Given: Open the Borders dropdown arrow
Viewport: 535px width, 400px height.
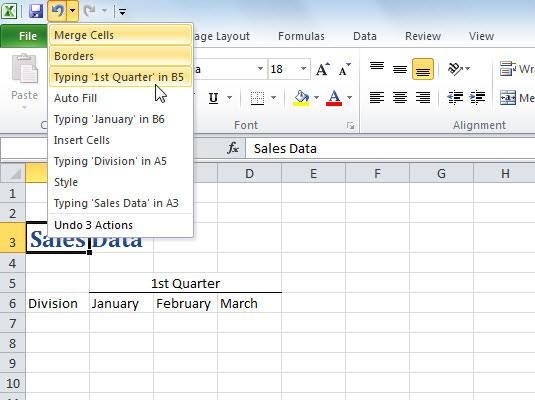Looking at the screenshot, I should point(274,98).
